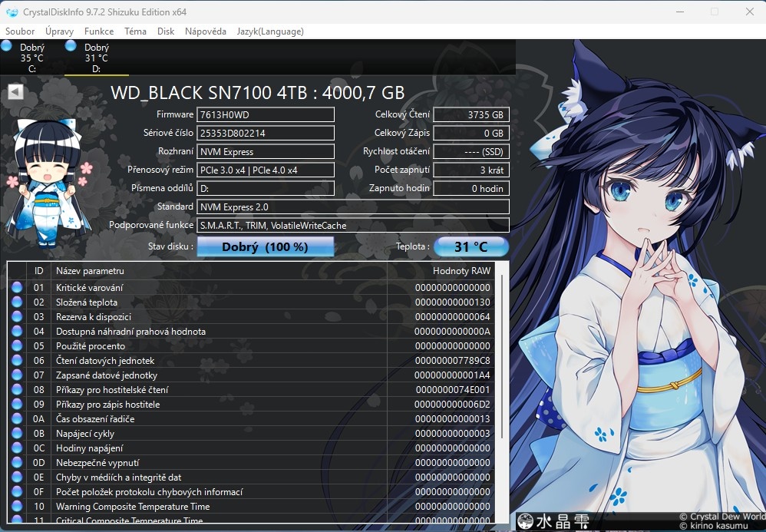The image size is (766, 532).
Task: Click the CrystalDiskInfo icon in the title bar
Action: tap(11, 12)
